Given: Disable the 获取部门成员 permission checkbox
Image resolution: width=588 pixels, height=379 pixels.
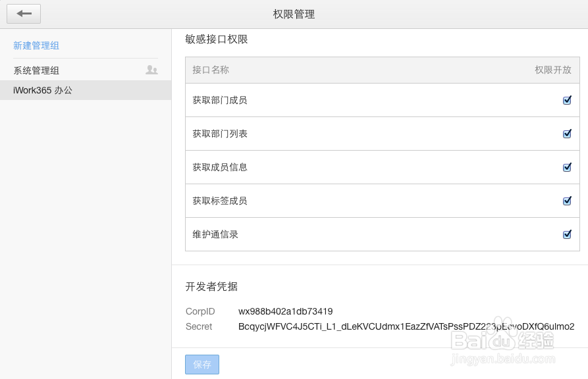Looking at the screenshot, I should 567,100.
